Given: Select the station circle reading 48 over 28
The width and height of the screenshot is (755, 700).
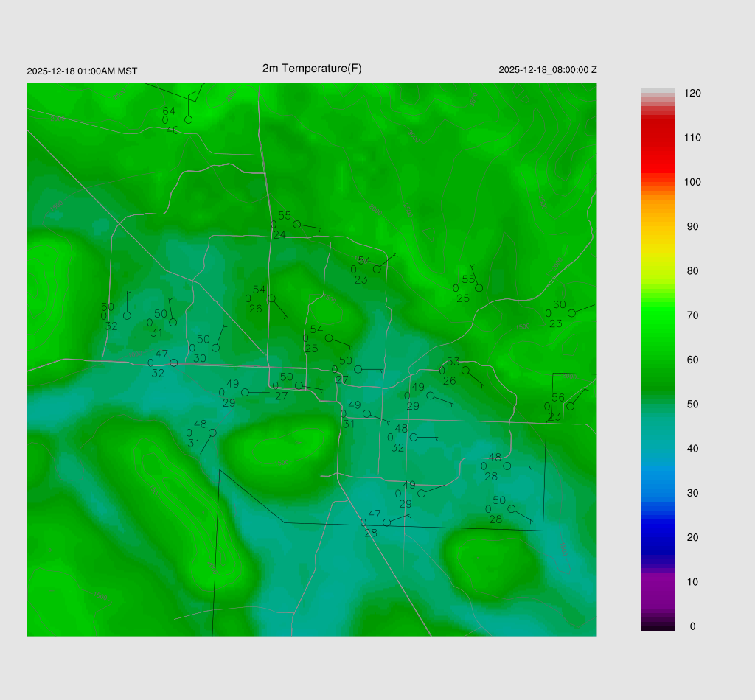Looking at the screenshot, I should (507, 466).
